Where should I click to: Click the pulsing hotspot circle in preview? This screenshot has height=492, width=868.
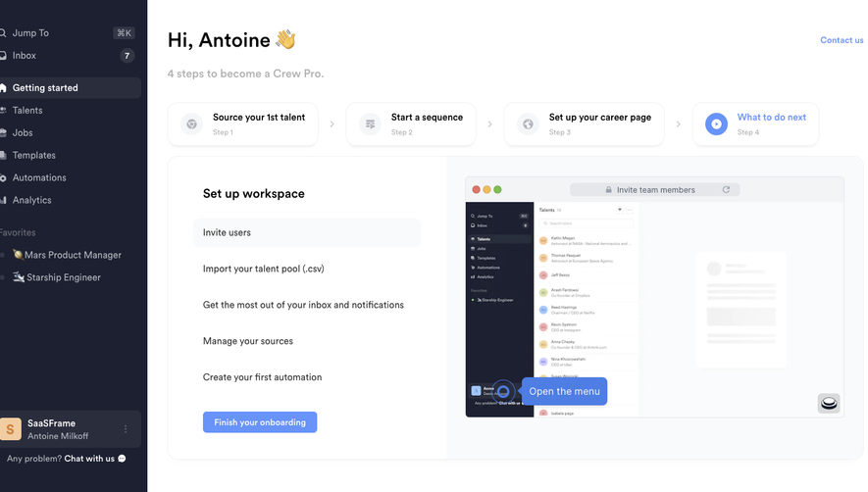[503, 392]
